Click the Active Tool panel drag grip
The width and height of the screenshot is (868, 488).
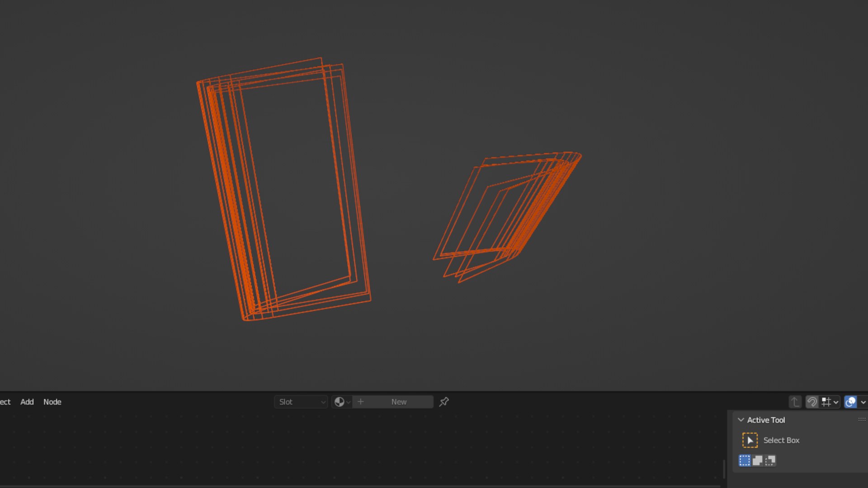862,420
